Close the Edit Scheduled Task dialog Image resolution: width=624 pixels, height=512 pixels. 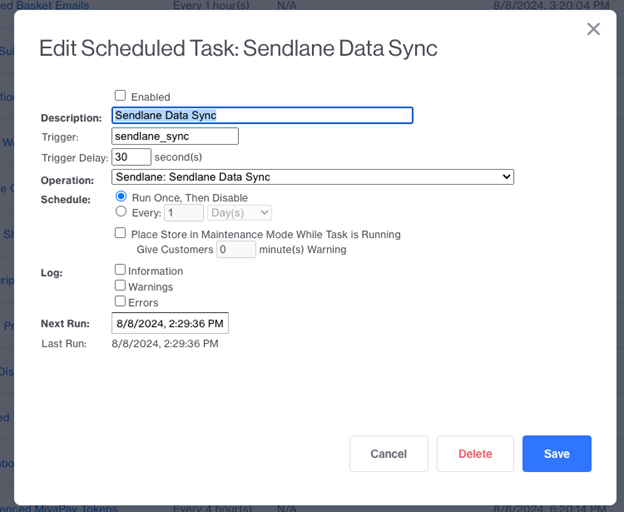pyautogui.click(x=593, y=29)
